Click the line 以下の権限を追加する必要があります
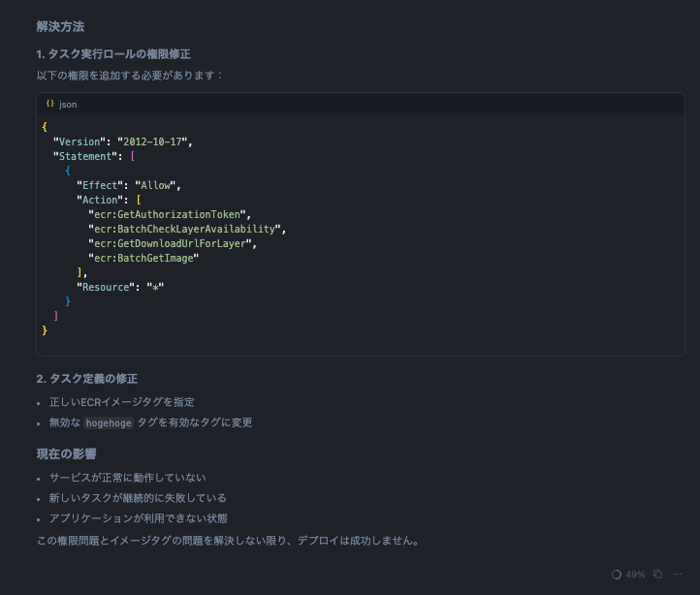 pyautogui.click(x=130, y=76)
